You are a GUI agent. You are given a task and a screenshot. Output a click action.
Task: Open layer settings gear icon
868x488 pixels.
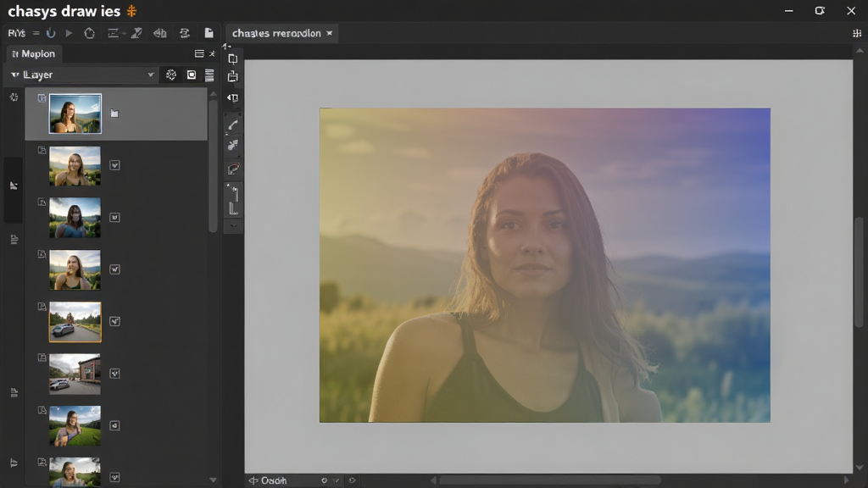(171, 75)
